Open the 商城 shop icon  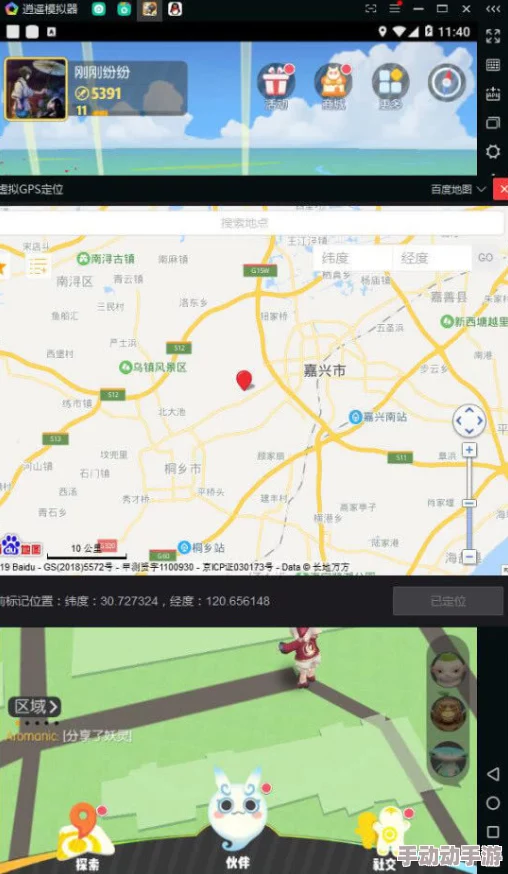[x=333, y=84]
